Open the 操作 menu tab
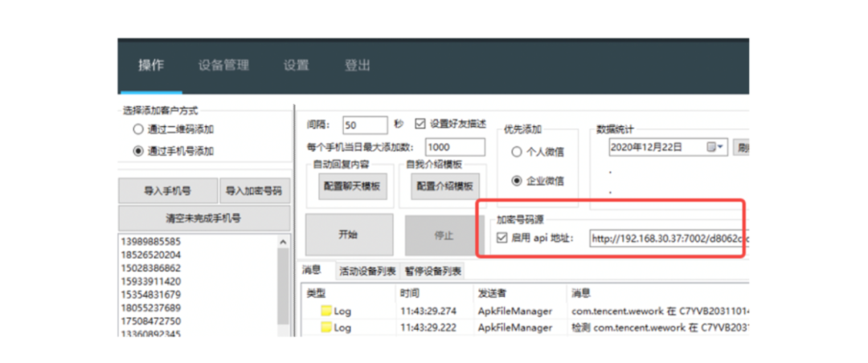The image size is (868, 363). pos(151,65)
